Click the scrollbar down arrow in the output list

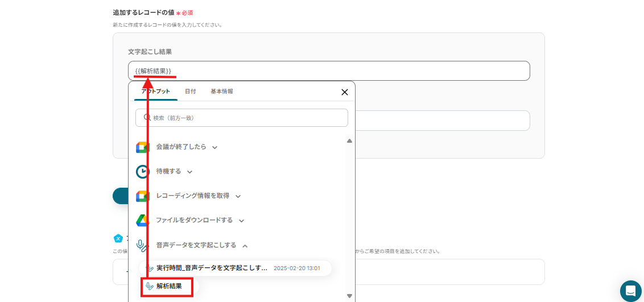coord(349,295)
